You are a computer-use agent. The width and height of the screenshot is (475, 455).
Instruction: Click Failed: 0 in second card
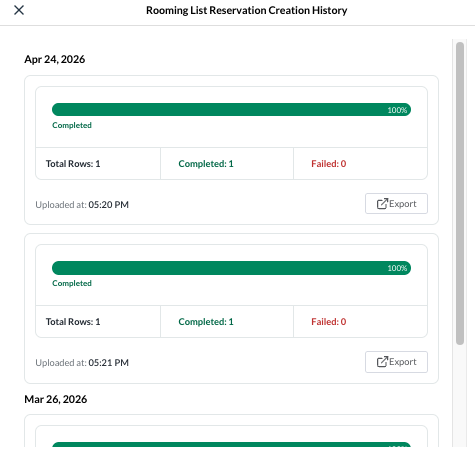(329, 322)
